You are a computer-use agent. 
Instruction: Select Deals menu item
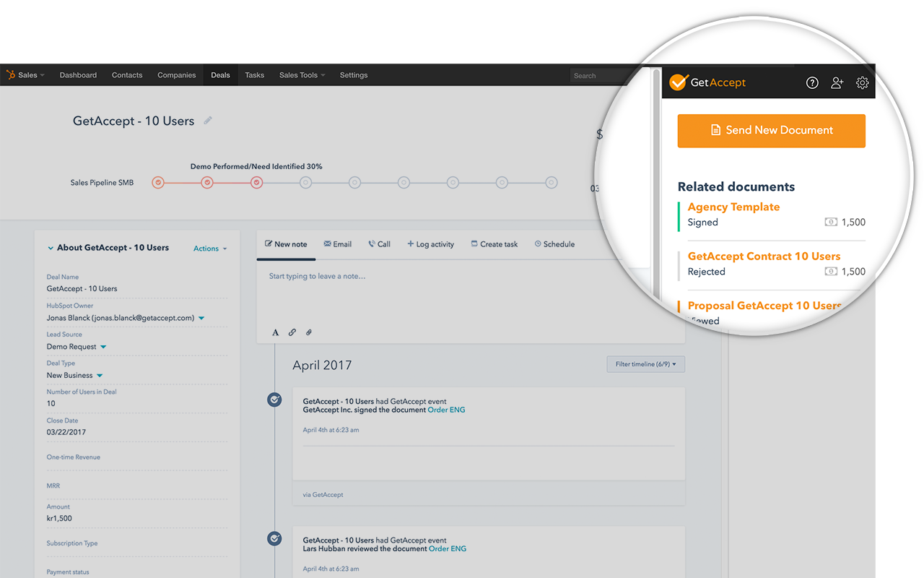coord(220,75)
